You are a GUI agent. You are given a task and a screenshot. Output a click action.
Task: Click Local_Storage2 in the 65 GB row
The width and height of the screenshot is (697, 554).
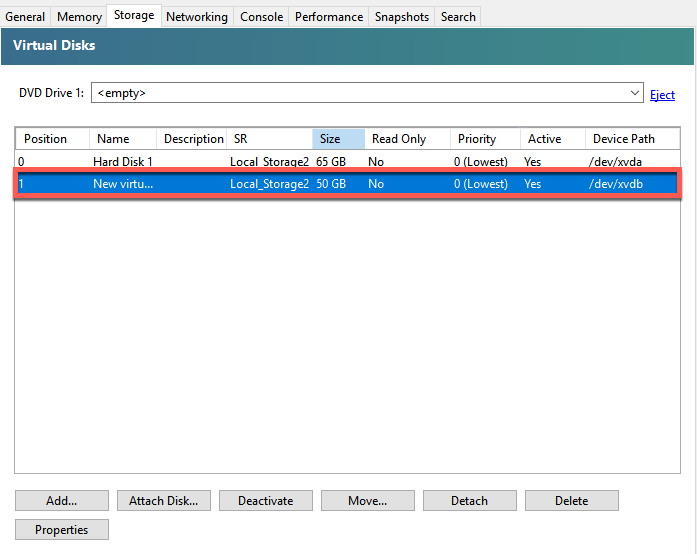pyautogui.click(x=269, y=161)
